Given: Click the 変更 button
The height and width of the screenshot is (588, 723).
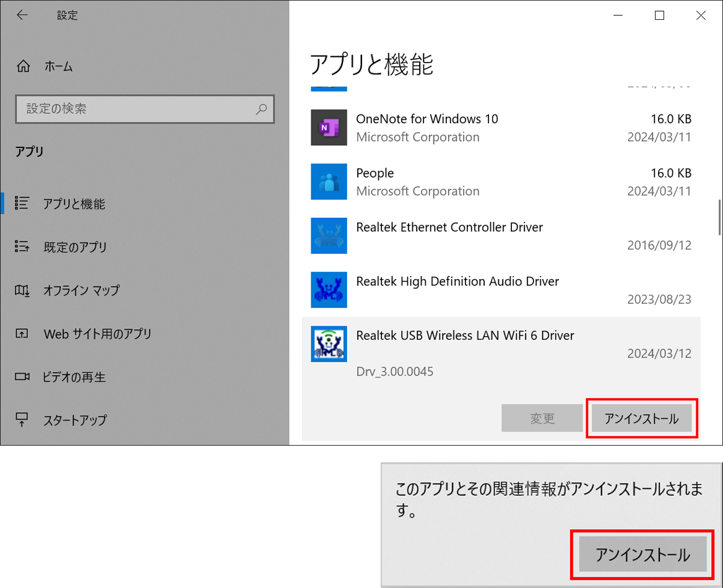Looking at the screenshot, I should pos(542,418).
